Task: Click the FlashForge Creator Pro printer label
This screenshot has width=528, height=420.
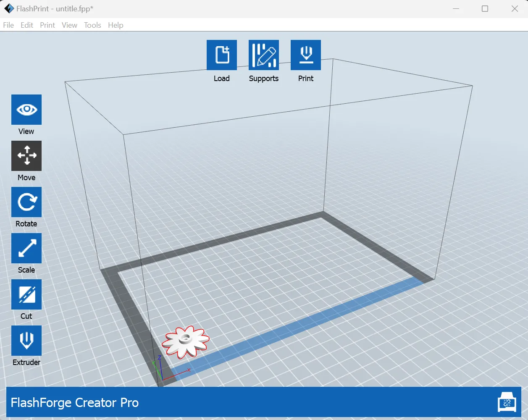Action: (75, 402)
